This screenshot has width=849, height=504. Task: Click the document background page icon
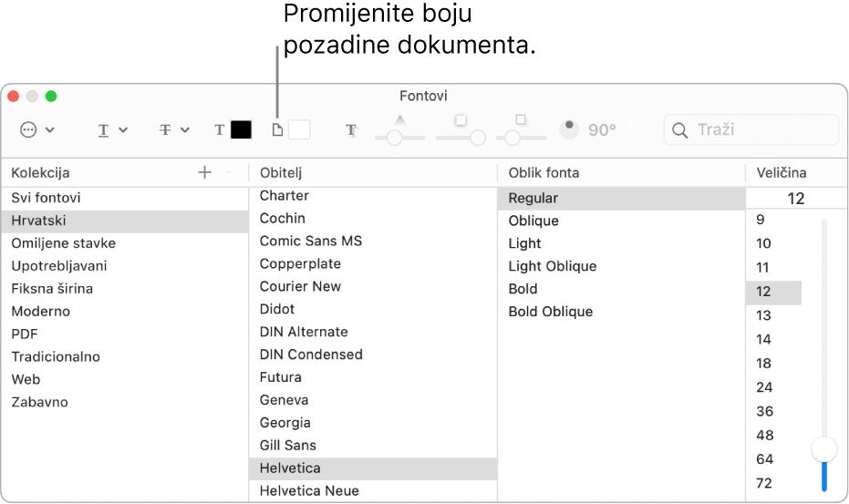click(x=277, y=130)
